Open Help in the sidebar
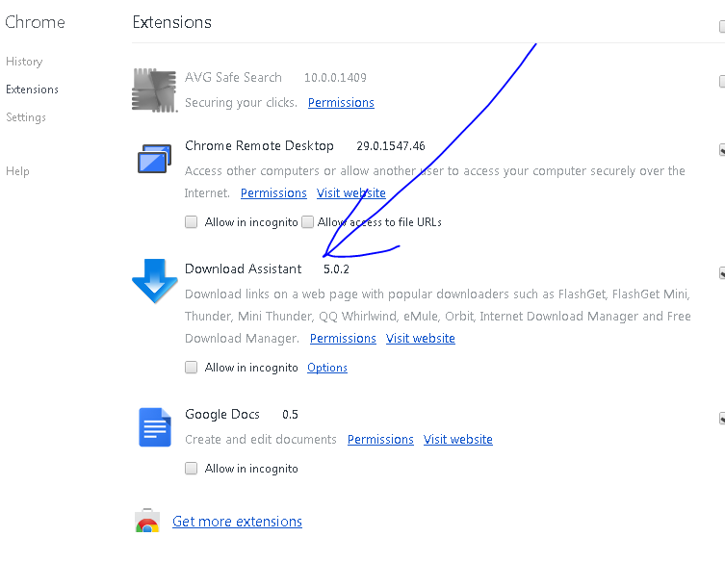Viewport: 725px width, 588px height. (17, 171)
